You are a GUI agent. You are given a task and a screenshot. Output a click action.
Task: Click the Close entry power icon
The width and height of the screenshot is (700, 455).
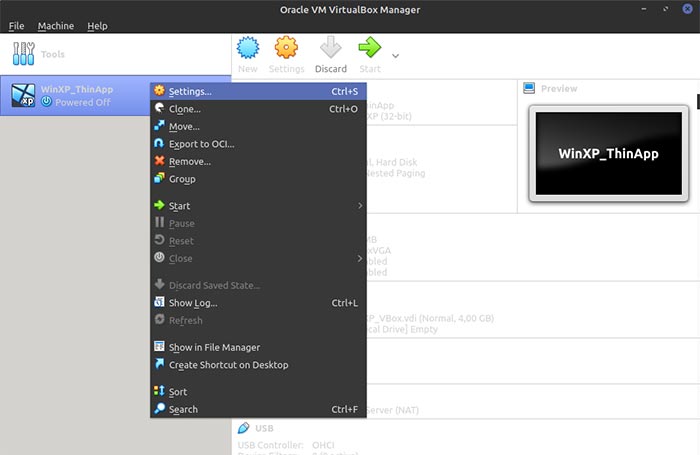coord(159,258)
